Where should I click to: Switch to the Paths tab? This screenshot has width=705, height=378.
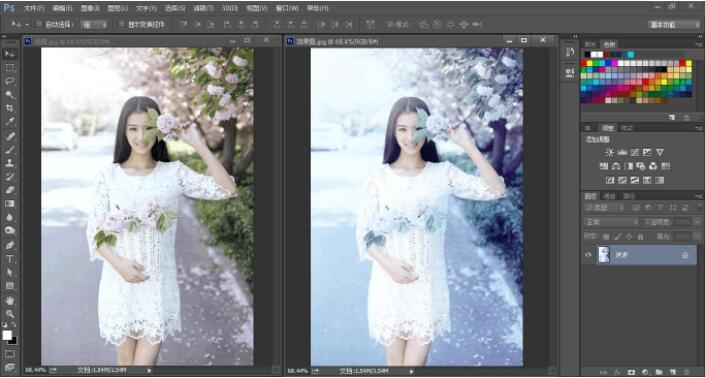(629, 196)
